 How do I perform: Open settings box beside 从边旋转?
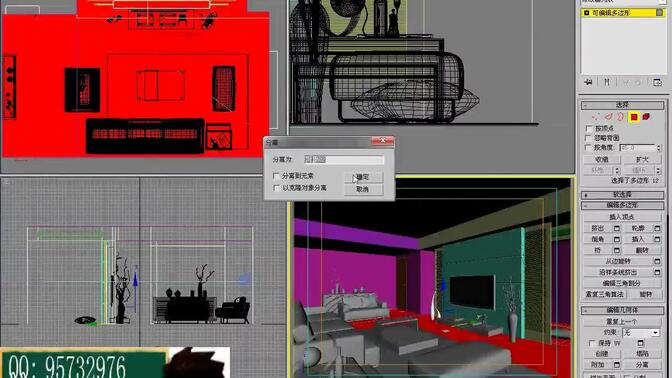click(x=657, y=261)
